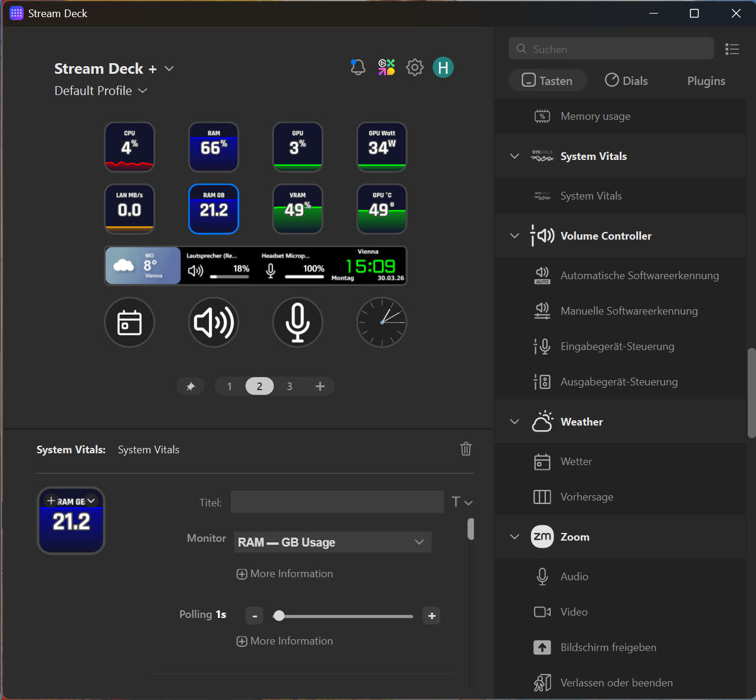Adjust the Polling interval slider

coord(279,616)
